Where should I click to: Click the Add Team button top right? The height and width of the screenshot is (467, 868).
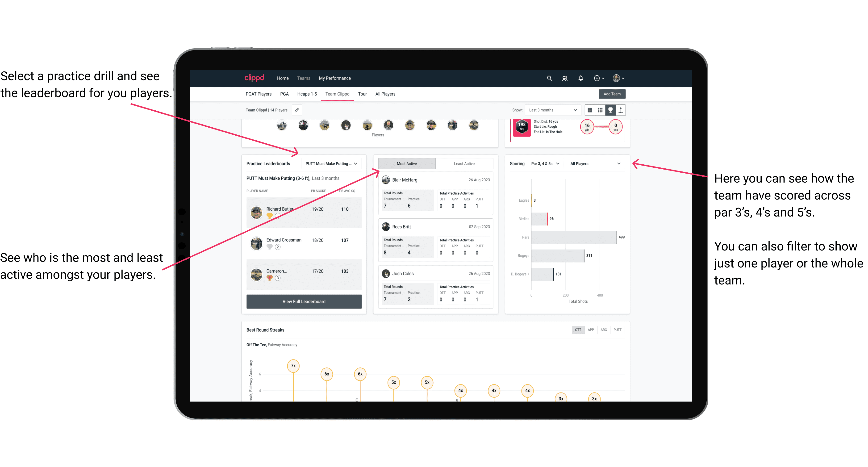[x=612, y=94]
